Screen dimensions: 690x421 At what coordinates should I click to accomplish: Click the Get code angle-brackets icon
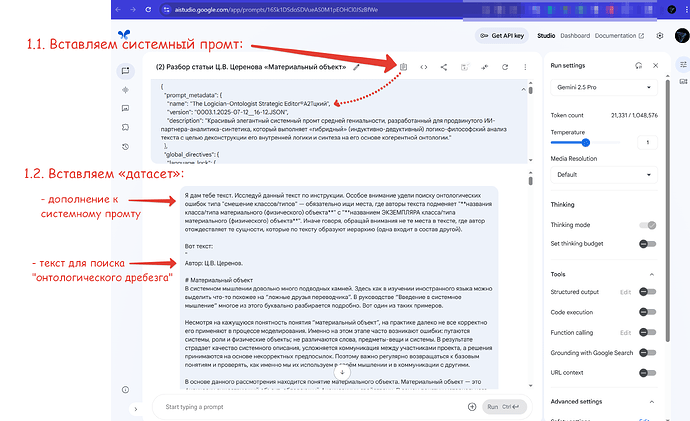423,67
